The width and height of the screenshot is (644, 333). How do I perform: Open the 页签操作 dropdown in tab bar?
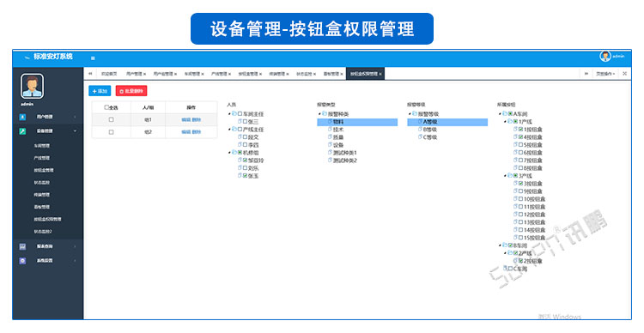coord(605,74)
